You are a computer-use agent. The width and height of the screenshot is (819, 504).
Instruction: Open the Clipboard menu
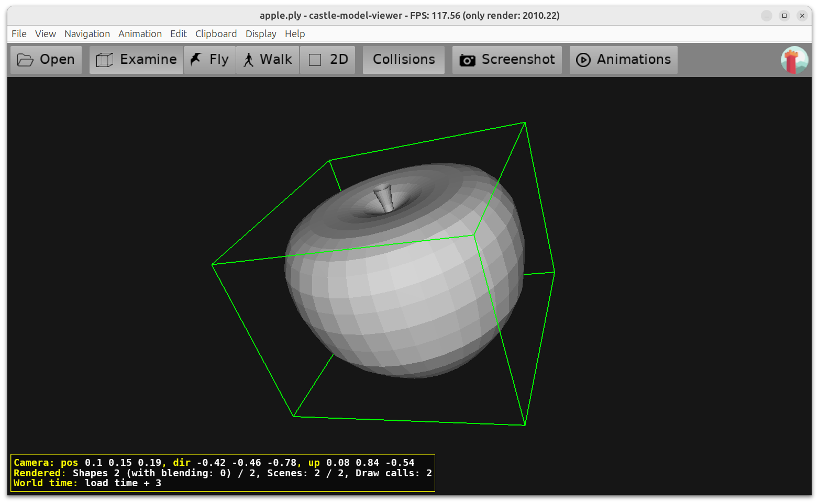216,34
